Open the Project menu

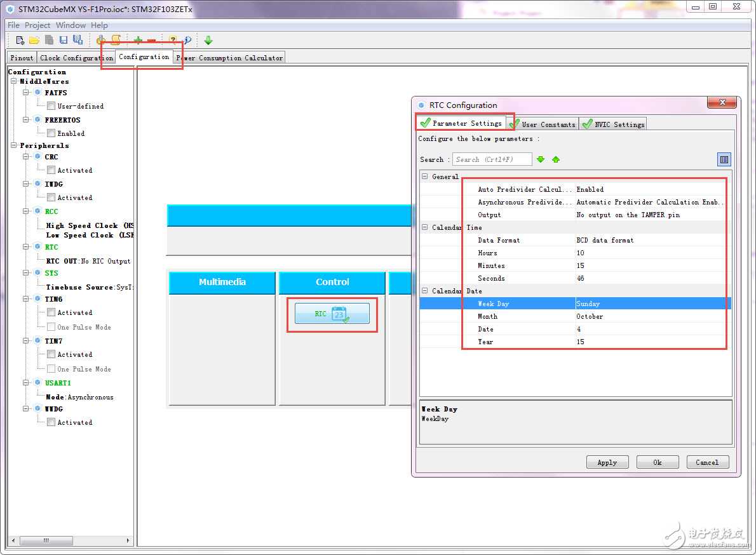tap(37, 25)
